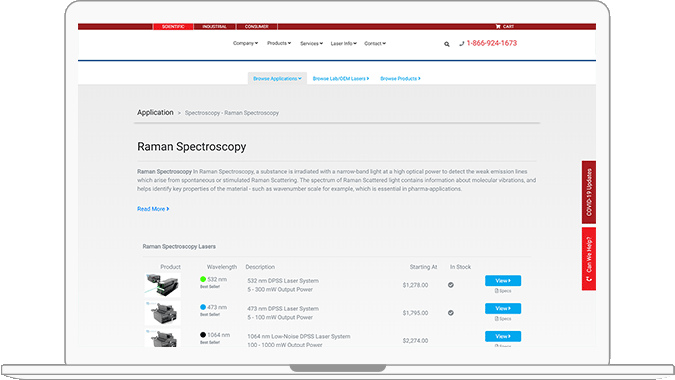The width and height of the screenshot is (675, 380).
Task: Switch to the Consumer tab
Action: [x=257, y=27]
